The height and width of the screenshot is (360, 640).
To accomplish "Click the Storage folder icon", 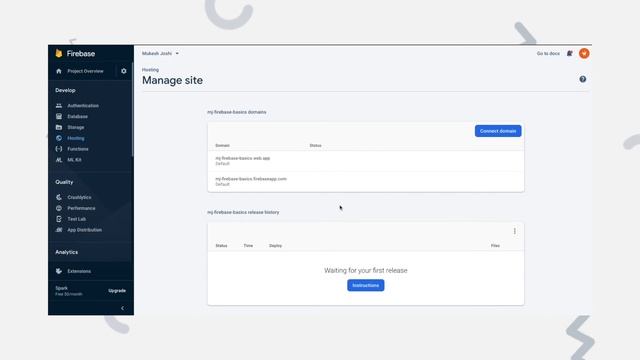I will 59,127.
